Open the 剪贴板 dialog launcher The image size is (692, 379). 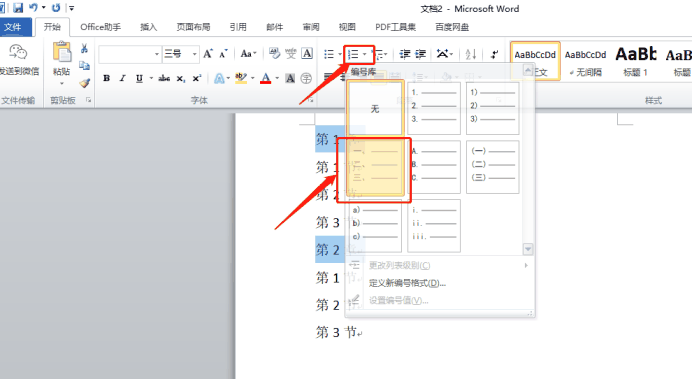click(x=88, y=101)
